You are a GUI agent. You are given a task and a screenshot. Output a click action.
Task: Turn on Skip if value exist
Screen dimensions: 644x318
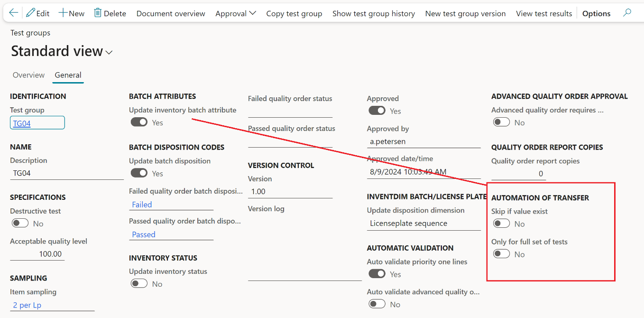coord(501,224)
